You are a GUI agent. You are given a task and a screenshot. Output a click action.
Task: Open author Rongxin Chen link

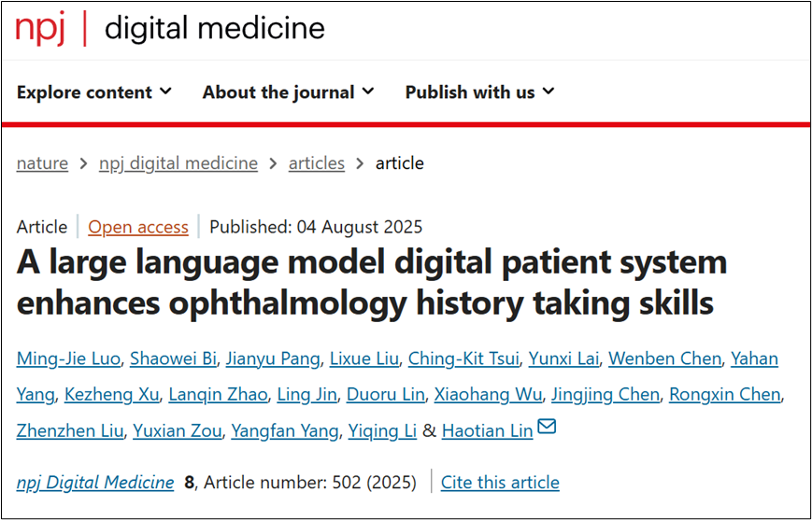(x=724, y=395)
